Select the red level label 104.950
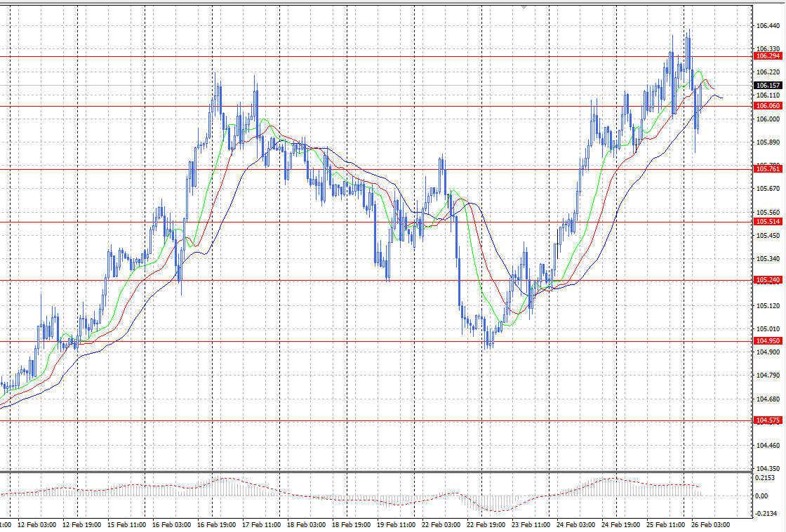The width and height of the screenshot is (786, 532). (x=768, y=341)
